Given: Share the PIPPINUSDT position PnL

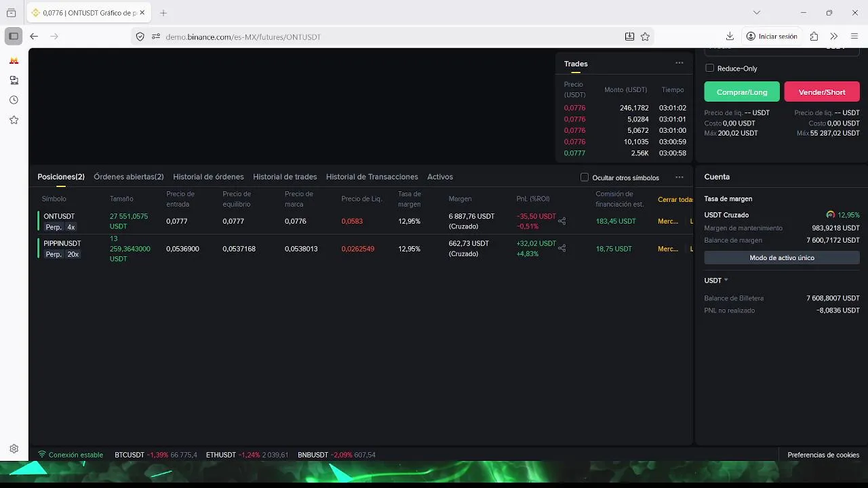Looking at the screenshot, I should click(x=561, y=249).
